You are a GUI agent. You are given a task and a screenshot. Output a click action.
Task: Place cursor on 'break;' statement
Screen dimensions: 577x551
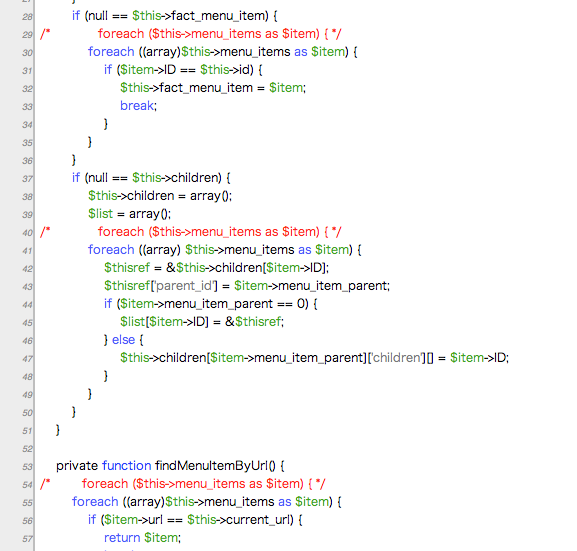tap(138, 106)
